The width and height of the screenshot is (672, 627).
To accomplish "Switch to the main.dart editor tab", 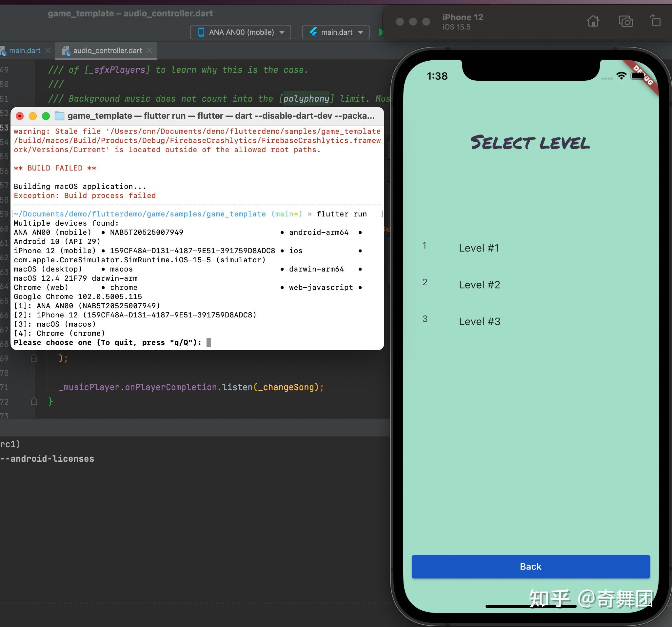I will pyautogui.click(x=25, y=51).
